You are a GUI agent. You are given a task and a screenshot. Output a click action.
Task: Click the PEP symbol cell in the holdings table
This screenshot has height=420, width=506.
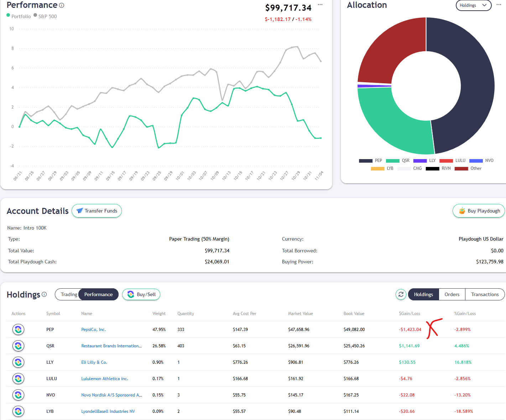(x=50, y=330)
